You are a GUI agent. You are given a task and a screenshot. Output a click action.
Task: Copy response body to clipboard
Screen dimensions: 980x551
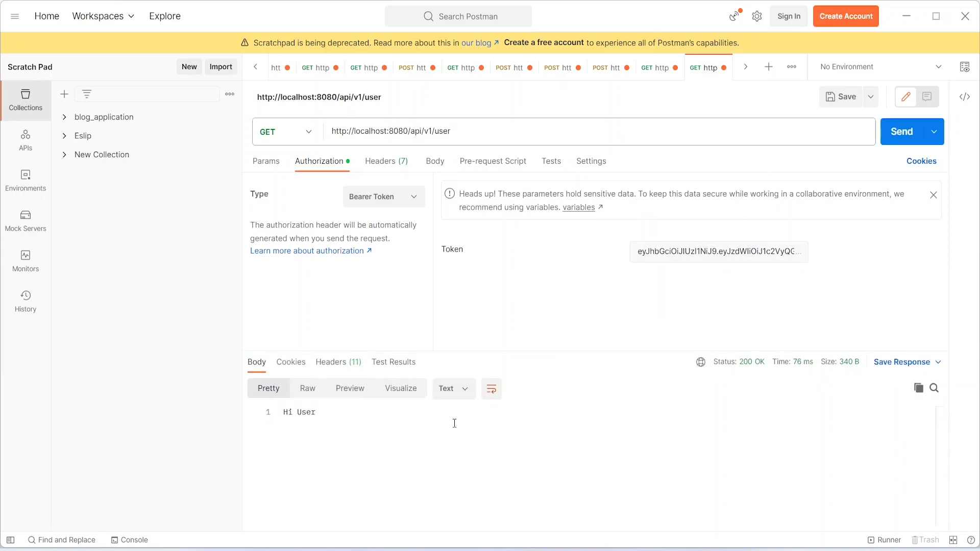point(919,388)
